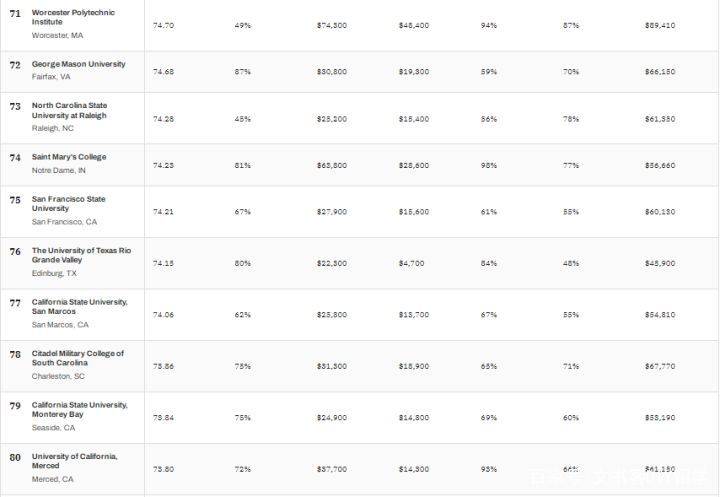Open the Worcester Polytechnic Institute listing
Viewport: 720px width, 497px height.
pos(73,17)
